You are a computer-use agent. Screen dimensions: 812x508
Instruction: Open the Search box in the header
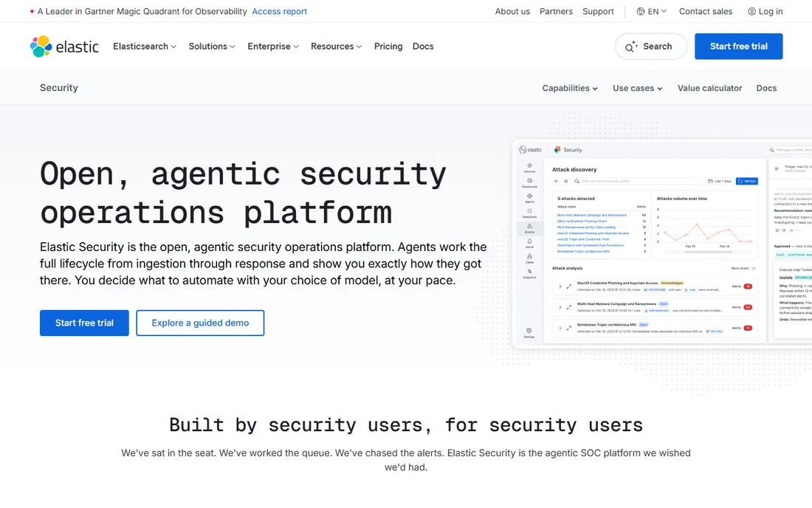click(651, 47)
